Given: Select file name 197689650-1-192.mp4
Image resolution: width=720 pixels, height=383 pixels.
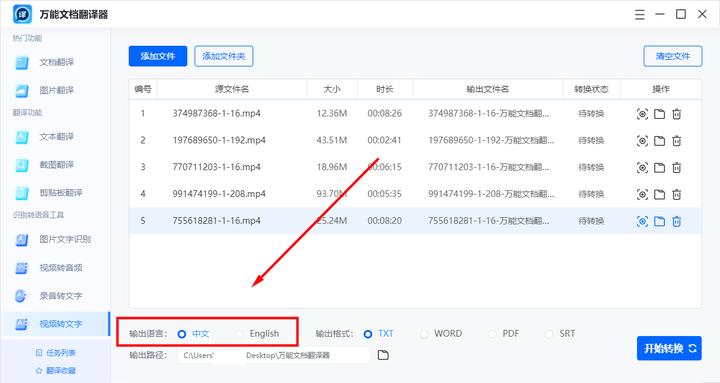Looking at the screenshot, I should [x=219, y=140].
